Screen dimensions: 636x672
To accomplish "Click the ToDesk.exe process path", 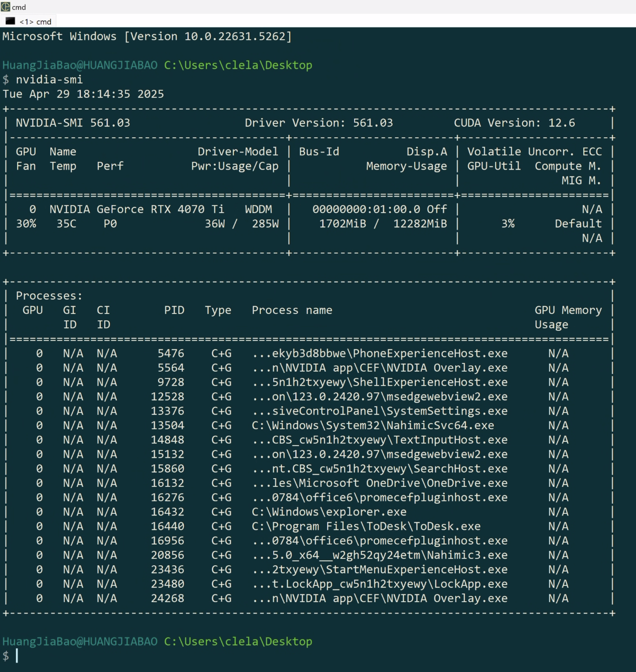I will (x=366, y=526).
